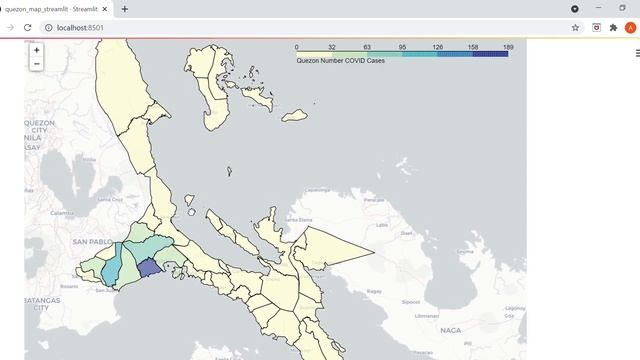Screen dimensions: 640x360
Task: Select the small island municipality east of Polillo
Action: 295,116
